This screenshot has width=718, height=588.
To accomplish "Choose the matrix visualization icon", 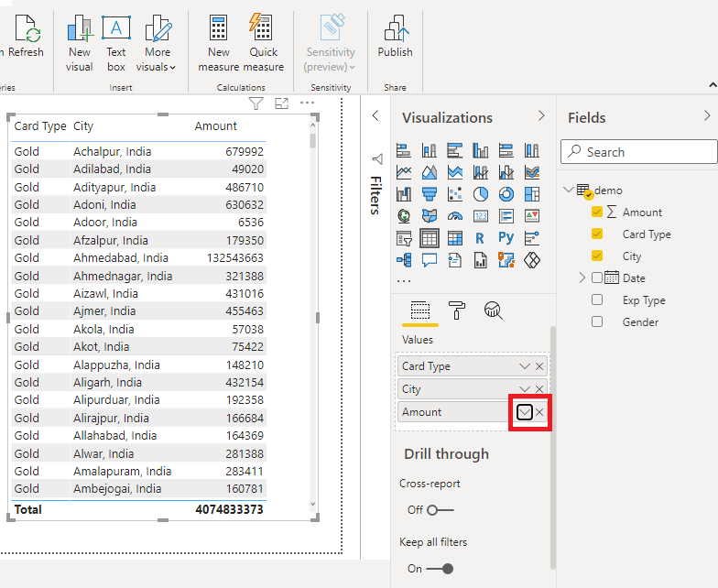I will tap(455, 238).
